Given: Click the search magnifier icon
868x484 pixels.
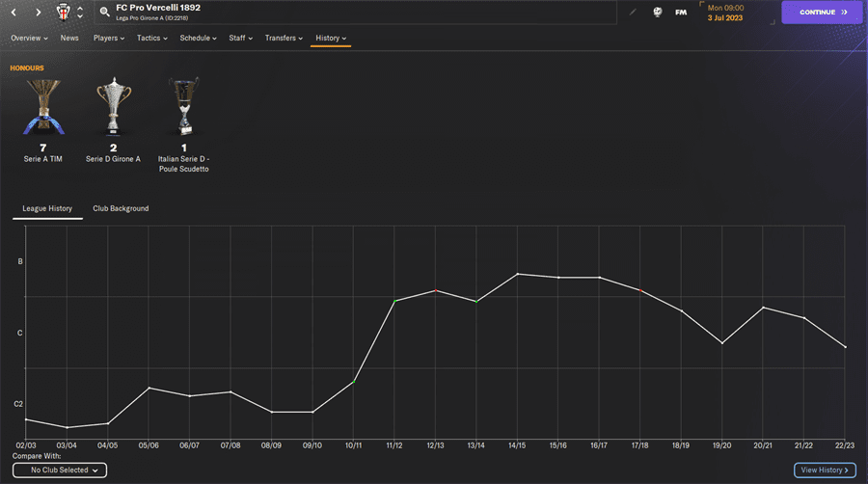Looking at the screenshot, I should point(104,13).
